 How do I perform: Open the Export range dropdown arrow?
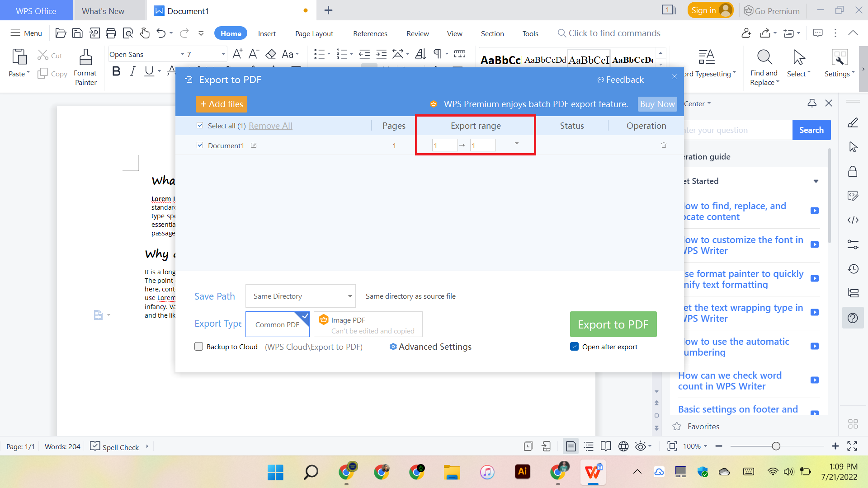(x=516, y=144)
